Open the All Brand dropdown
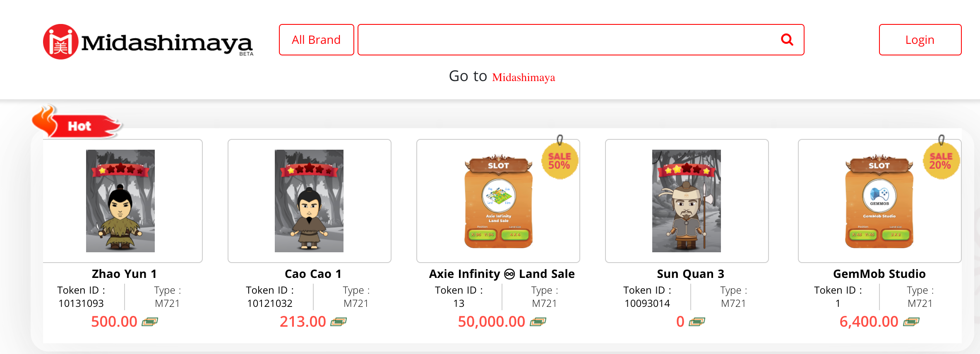Screen dimensions: 980x354 click(x=316, y=40)
